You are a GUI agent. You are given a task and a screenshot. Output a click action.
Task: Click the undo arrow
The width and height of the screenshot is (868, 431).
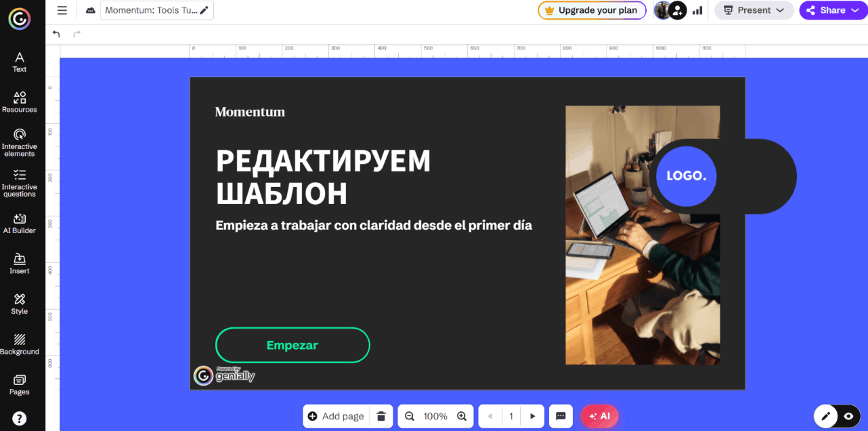(x=56, y=34)
